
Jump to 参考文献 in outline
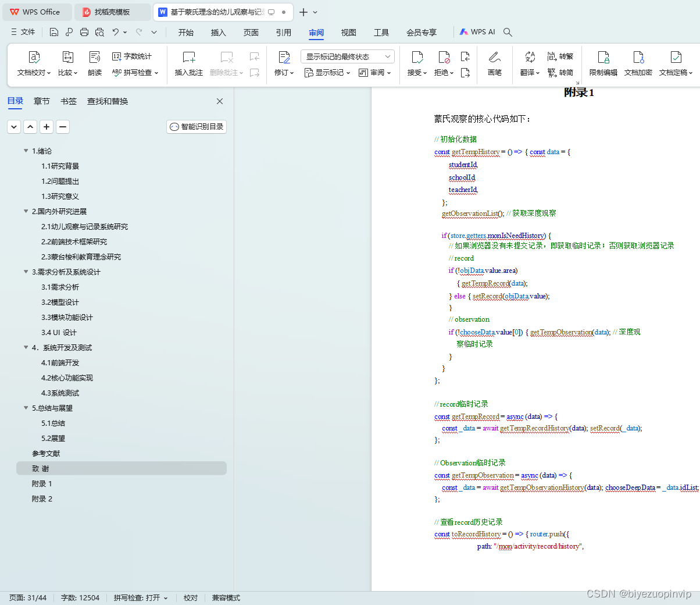(x=46, y=453)
